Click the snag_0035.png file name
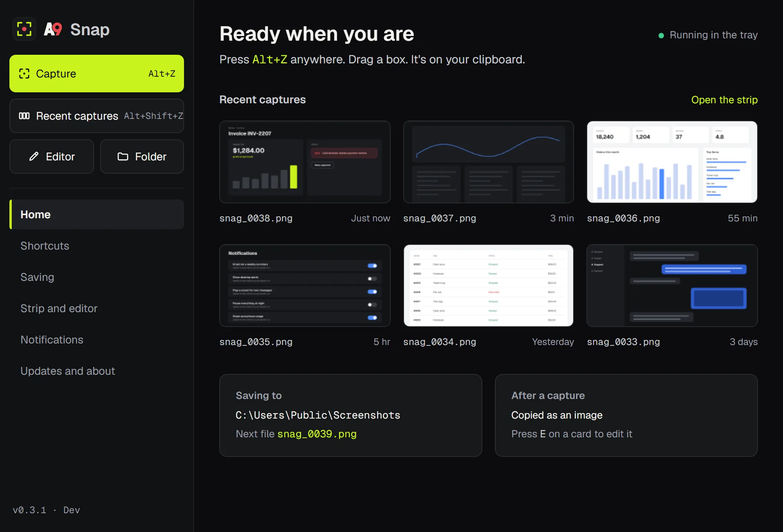The height and width of the screenshot is (532, 783). tap(256, 342)
